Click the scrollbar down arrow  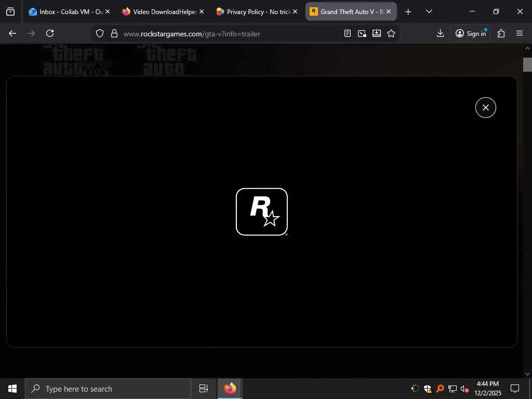click(527, 374)
